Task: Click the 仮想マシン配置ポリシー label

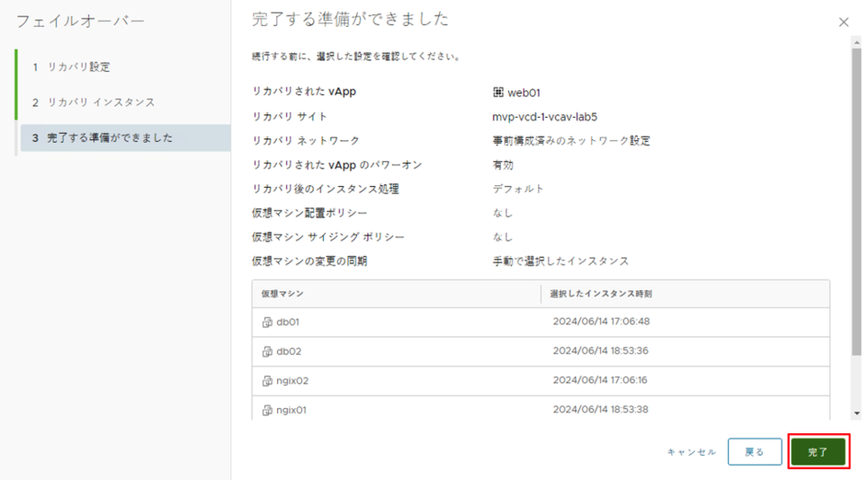Action: click(309, 213)
